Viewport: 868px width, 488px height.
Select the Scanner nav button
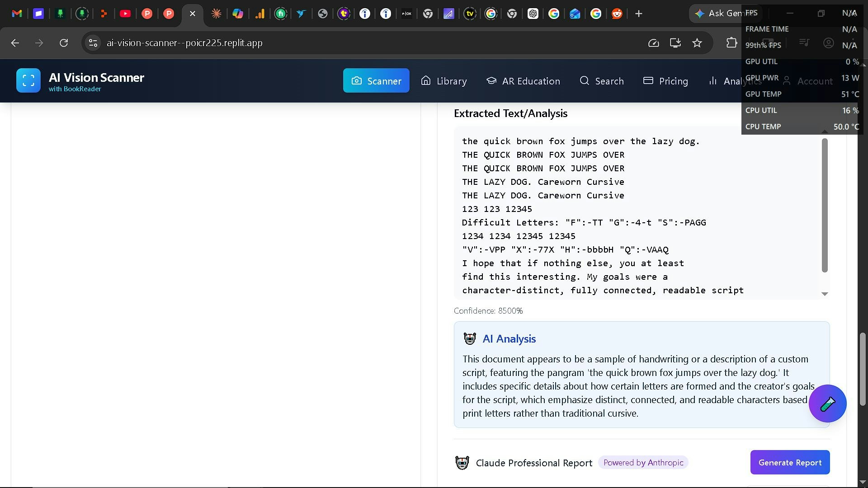(x=376, y=81)
